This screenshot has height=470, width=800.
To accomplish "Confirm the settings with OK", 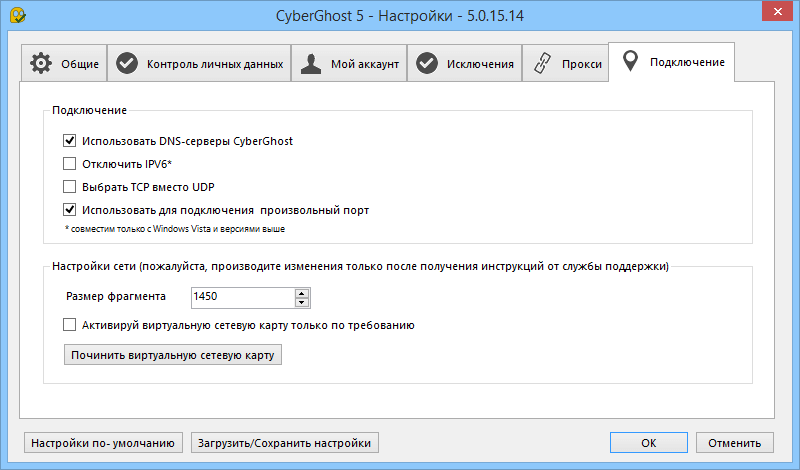I will tap(649, 442).
